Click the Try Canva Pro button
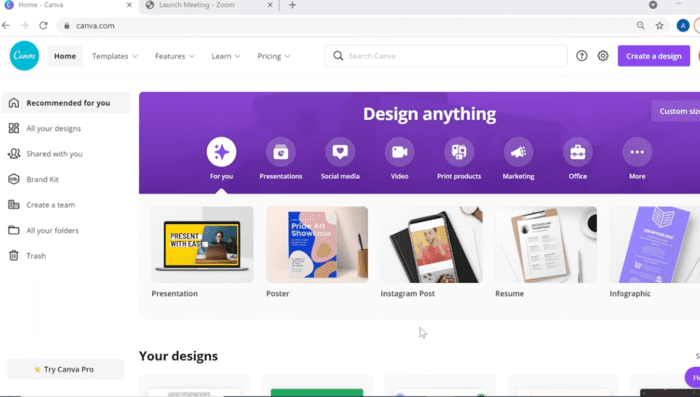 point(66,369)
